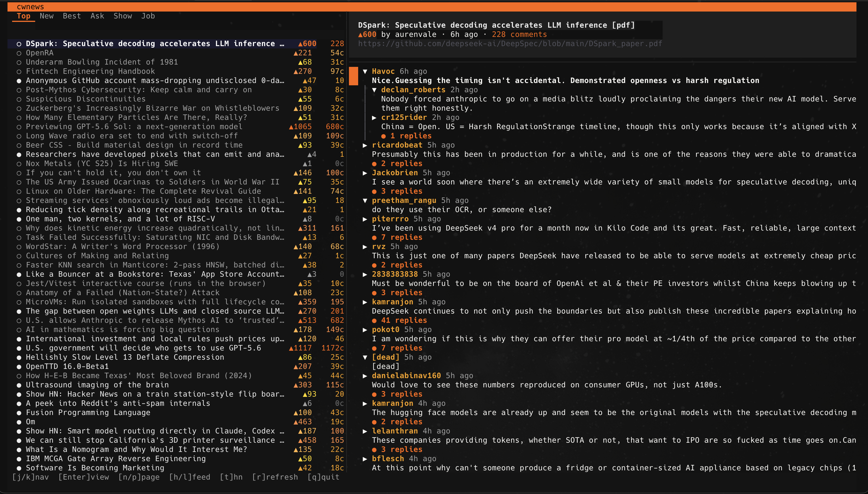
Task: Expand cr125rider's comment
Action: click(374, 117)
